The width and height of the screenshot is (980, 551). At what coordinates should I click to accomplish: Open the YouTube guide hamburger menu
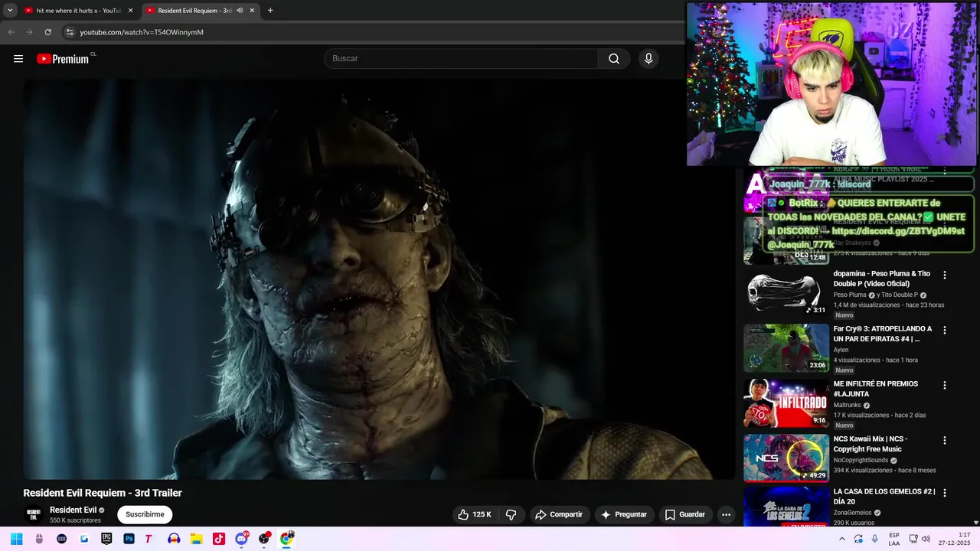(x=18, y=59)
